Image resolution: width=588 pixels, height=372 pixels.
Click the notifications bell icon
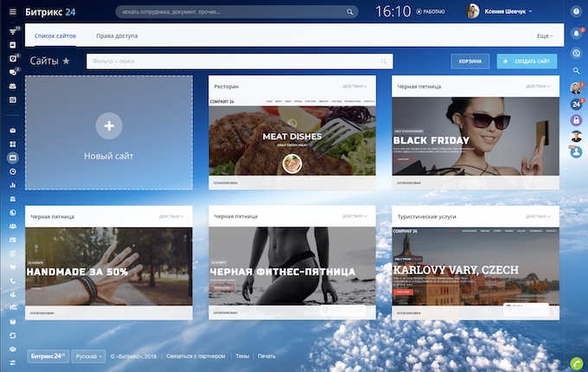point(576,34)
